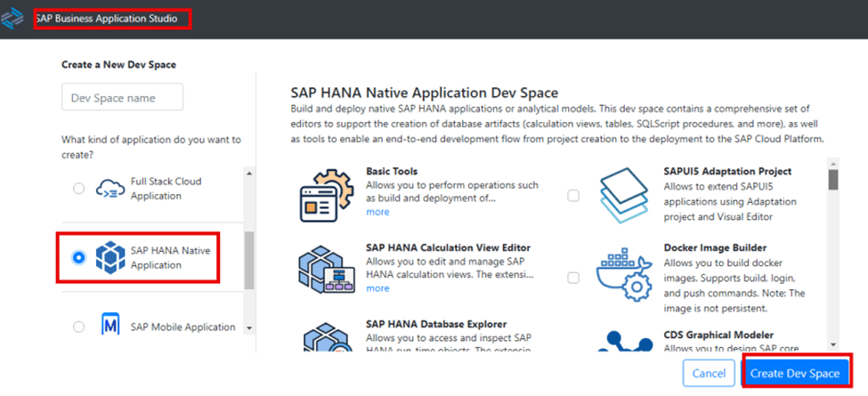The width and height of the screenshot is (868, 396).
Task: Click the Create Dev Space button
Action: [x=795, y=374]
